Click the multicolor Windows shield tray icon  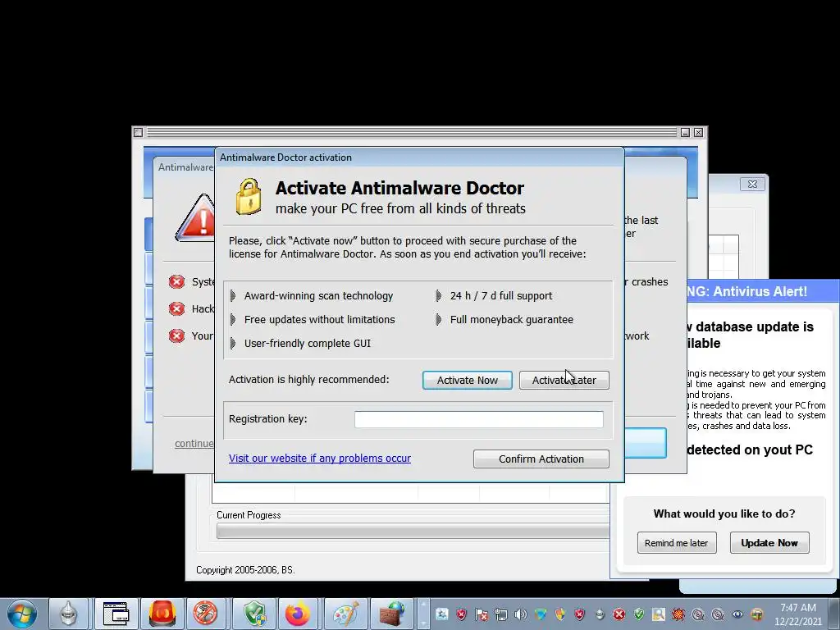(x=560, y=614)
